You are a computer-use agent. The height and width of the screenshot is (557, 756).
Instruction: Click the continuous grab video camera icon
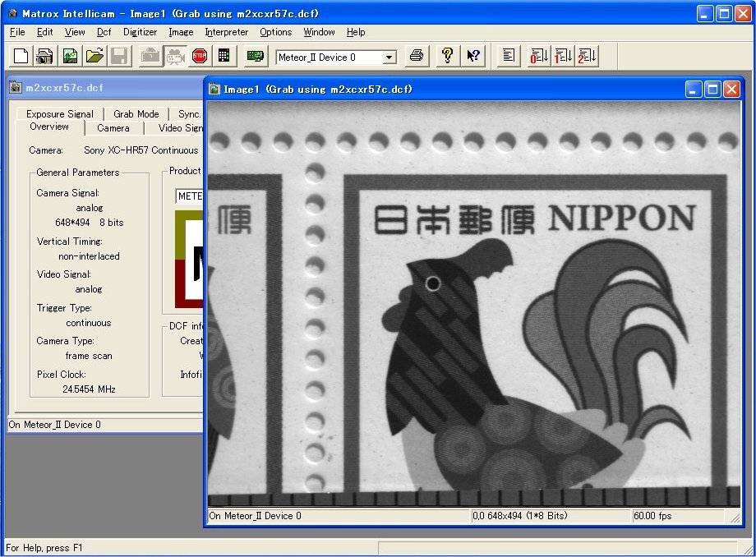tap(174, 56)
